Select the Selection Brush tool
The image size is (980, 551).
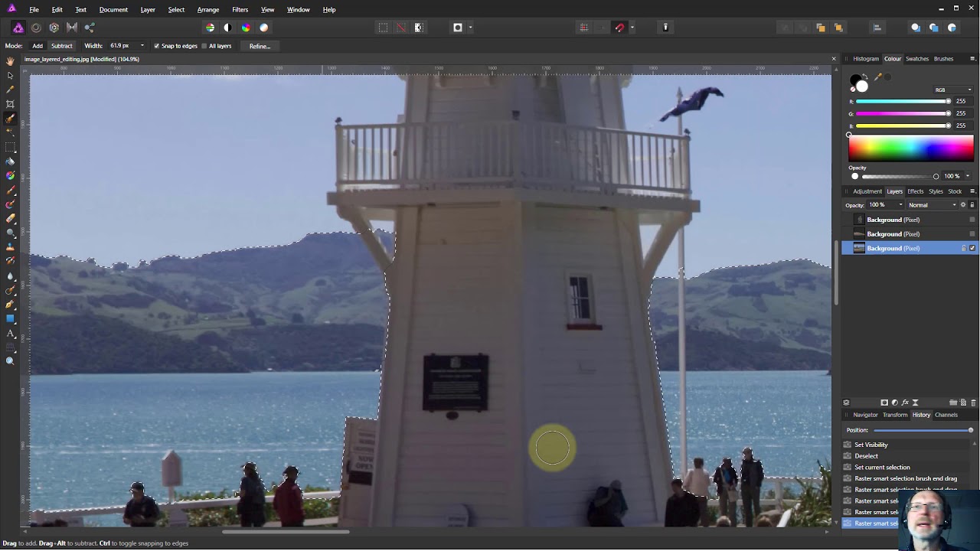point(10,119)
